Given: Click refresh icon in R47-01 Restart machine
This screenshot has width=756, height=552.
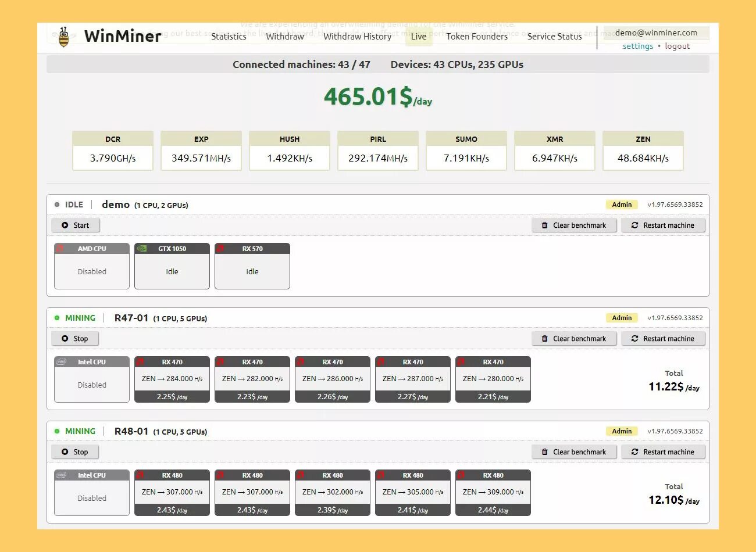Looking at the screenshot, I should 634,338.
